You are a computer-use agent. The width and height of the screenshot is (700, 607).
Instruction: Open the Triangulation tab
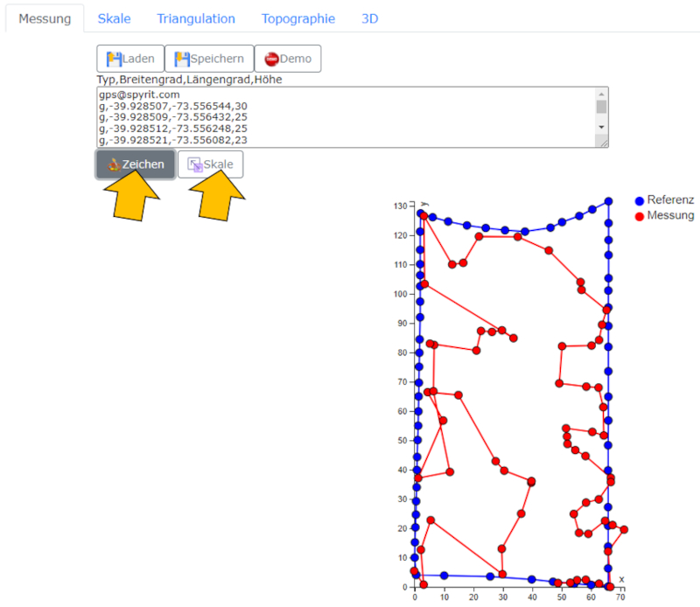click(196, 18)
